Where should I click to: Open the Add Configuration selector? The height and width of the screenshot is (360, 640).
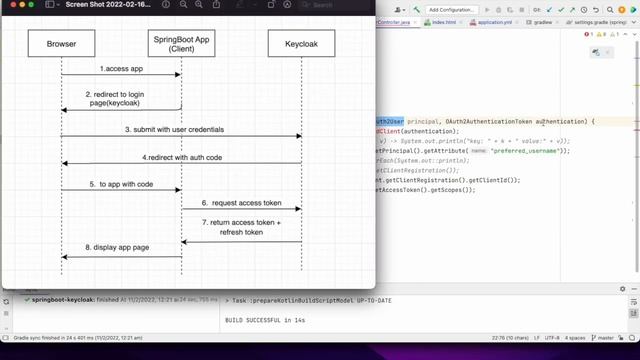(451, 10)
